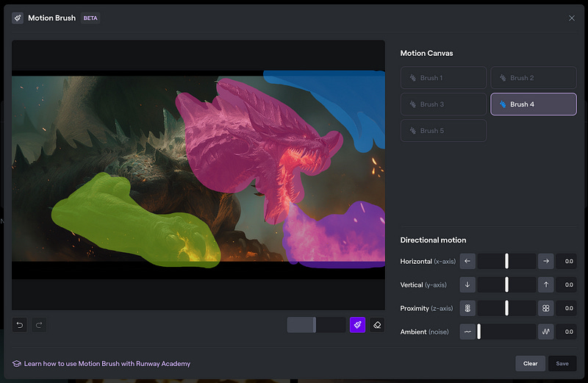Screen dimensions: 588x383
Task: Edit the Proximity value field
Action: (566, 308)
